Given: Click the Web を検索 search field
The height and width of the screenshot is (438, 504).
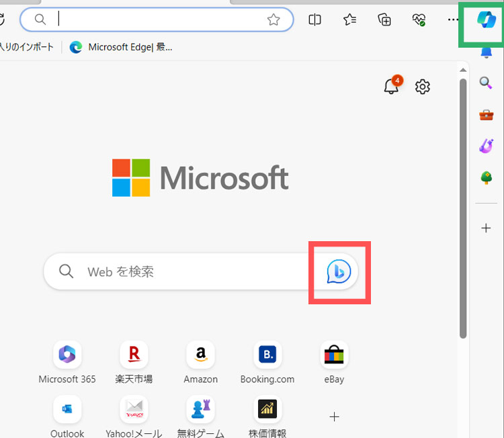Looking at the screenshot, I should pos(201,271).
